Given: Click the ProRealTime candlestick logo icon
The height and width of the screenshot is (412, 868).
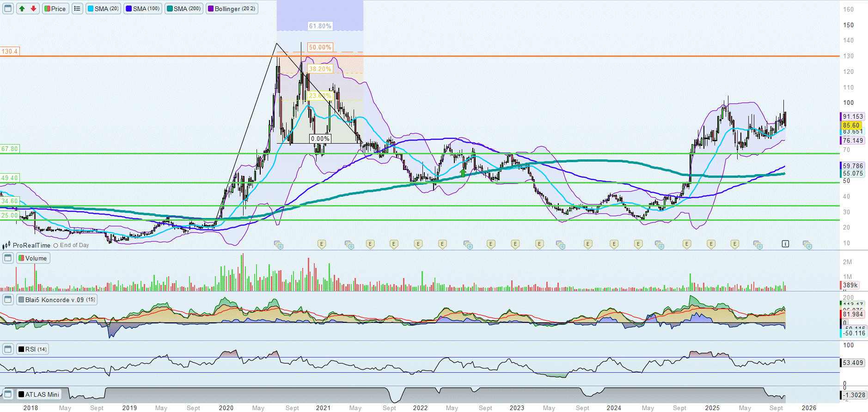Looking at the screenshot, I should (x=6, y=246).
